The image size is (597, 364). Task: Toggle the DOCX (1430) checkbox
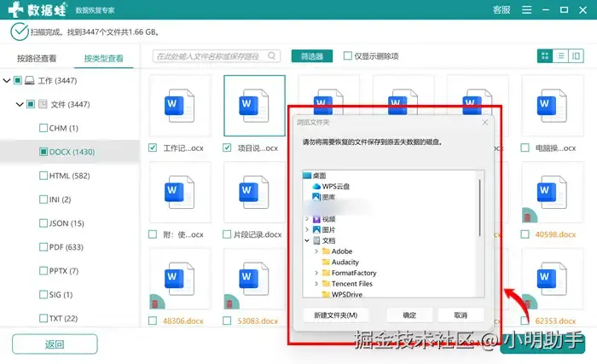coord(43,152)
